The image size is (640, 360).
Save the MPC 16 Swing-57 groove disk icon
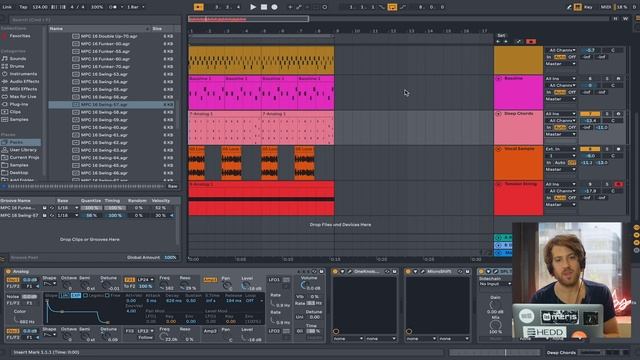coord(44,215)
